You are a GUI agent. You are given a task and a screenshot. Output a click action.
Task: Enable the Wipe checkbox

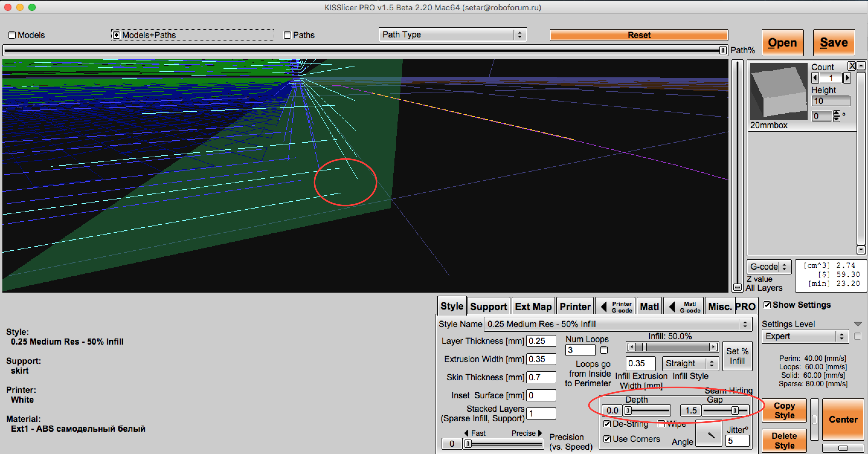(x=661, y=424)
